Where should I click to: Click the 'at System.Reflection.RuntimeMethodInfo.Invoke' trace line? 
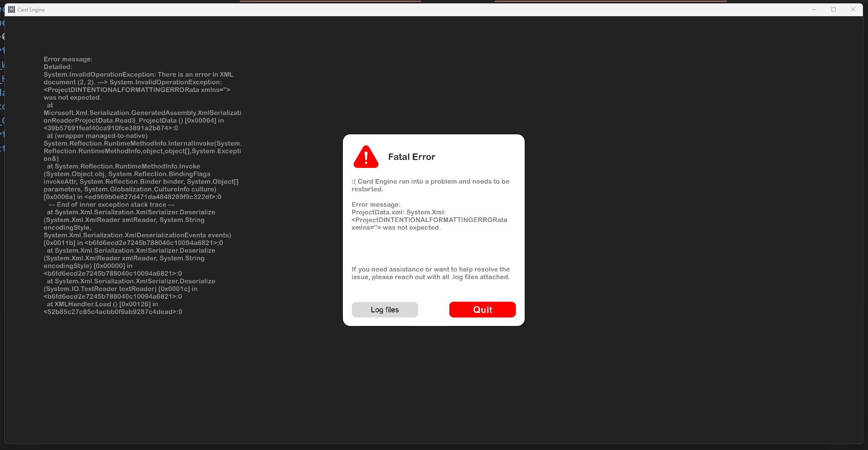[124, 166]
